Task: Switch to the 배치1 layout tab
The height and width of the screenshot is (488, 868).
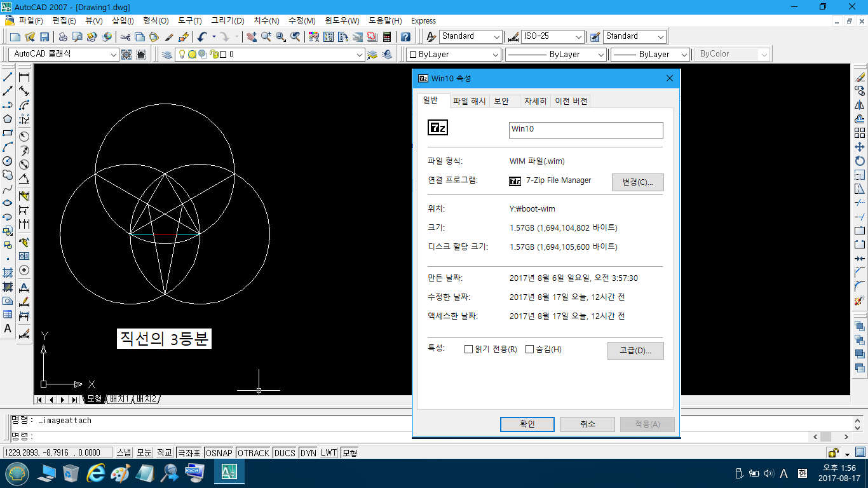Action: coord(119,399)
